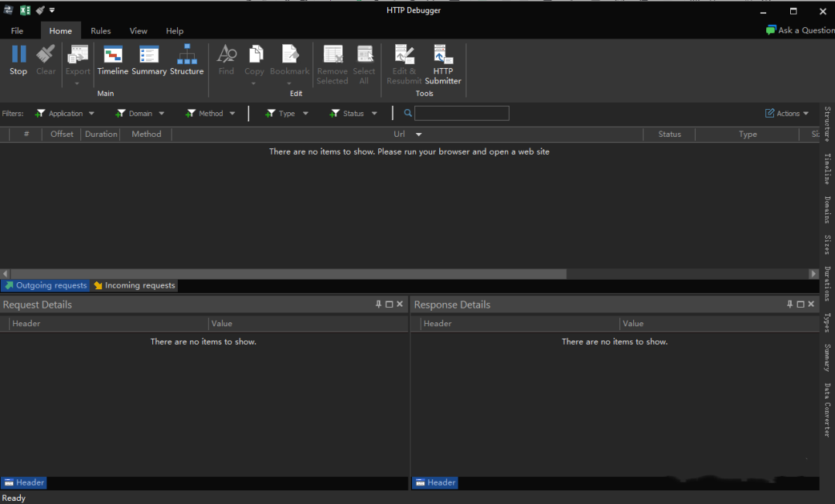Click the Edit & Resubmit icon
Screen dimensions: 835x504
click(x=404, y=54)
